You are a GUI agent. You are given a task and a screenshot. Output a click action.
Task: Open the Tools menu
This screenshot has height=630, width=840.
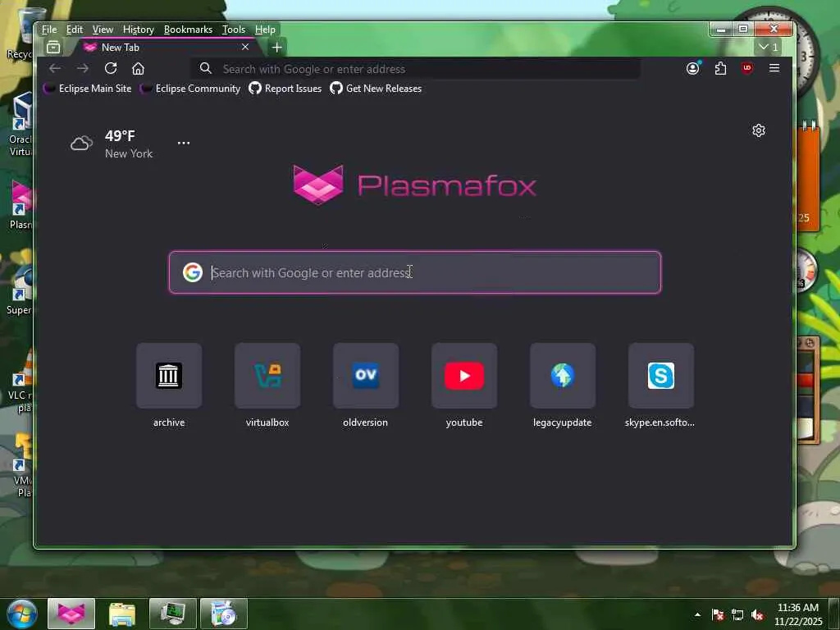[234, 30]
